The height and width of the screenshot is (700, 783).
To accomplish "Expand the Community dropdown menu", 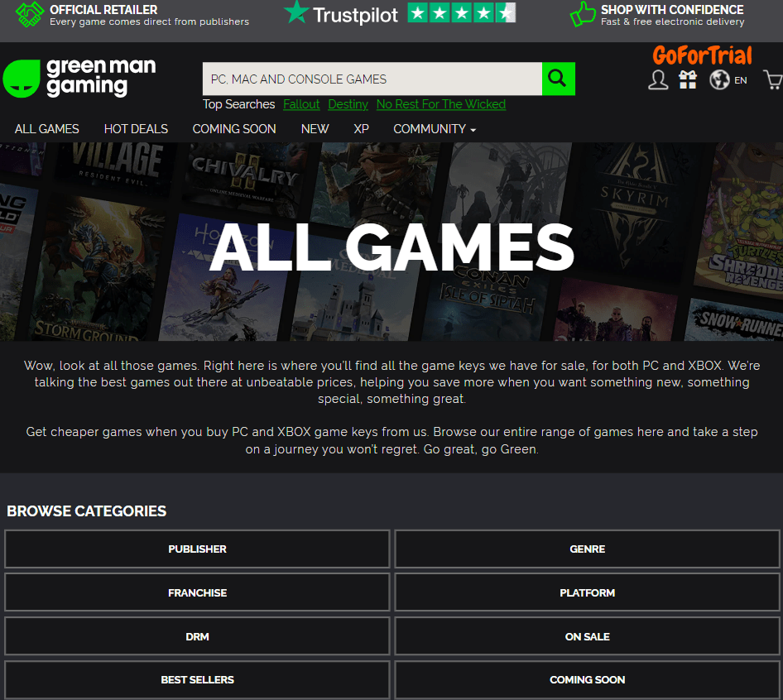I will [x=435, y=129].
